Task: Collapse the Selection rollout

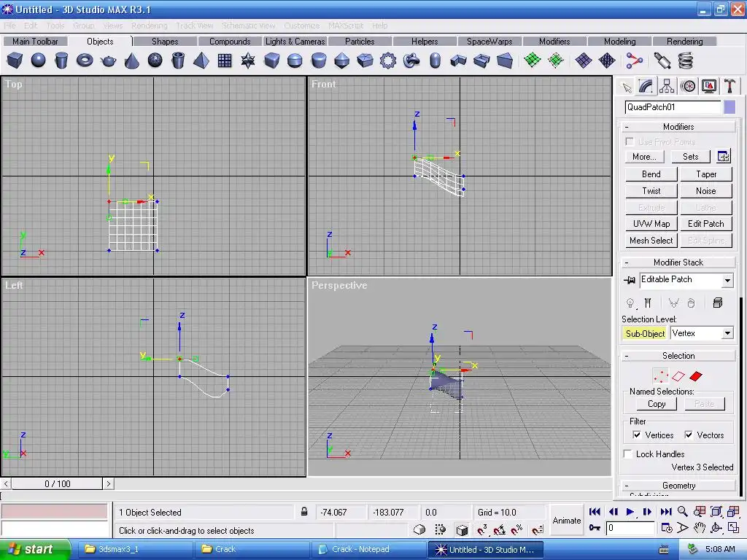Action: (678, 356)
